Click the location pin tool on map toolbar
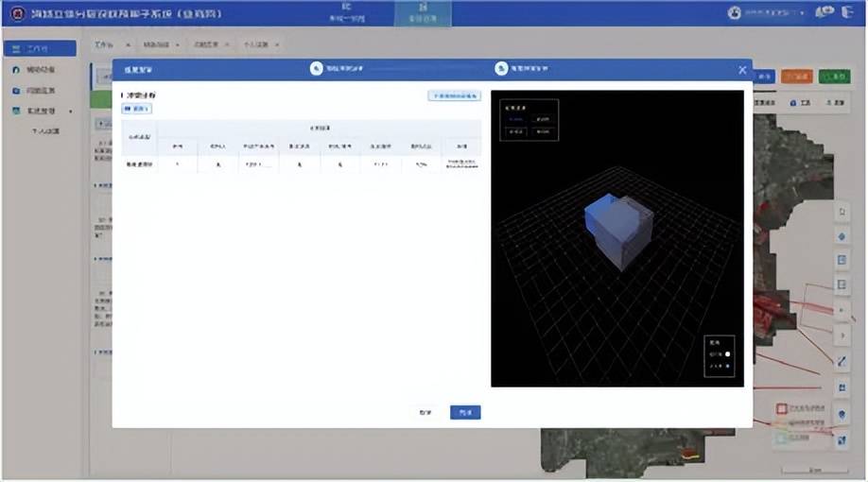The width and height of the screenshot is (868, 482). click(x=842, y=414)
